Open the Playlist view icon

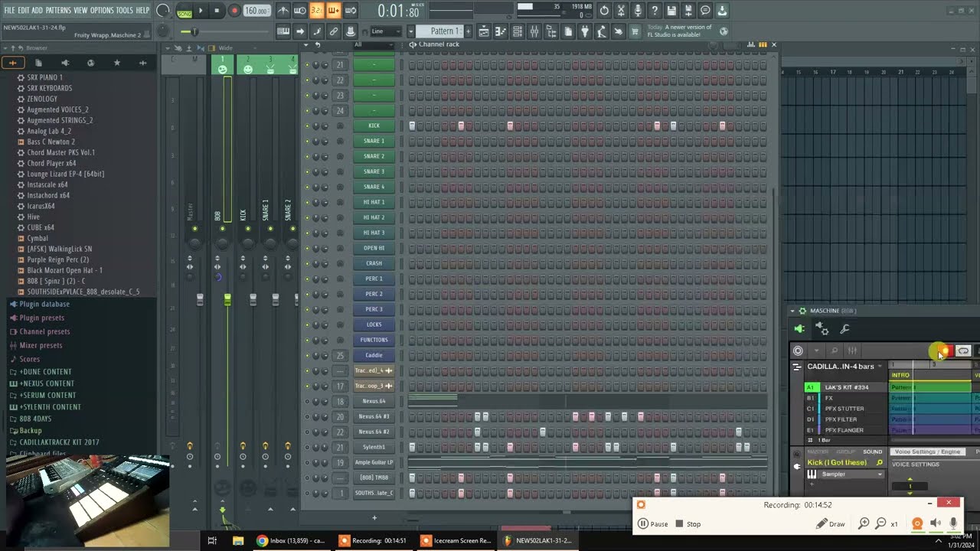click(484, 31)
